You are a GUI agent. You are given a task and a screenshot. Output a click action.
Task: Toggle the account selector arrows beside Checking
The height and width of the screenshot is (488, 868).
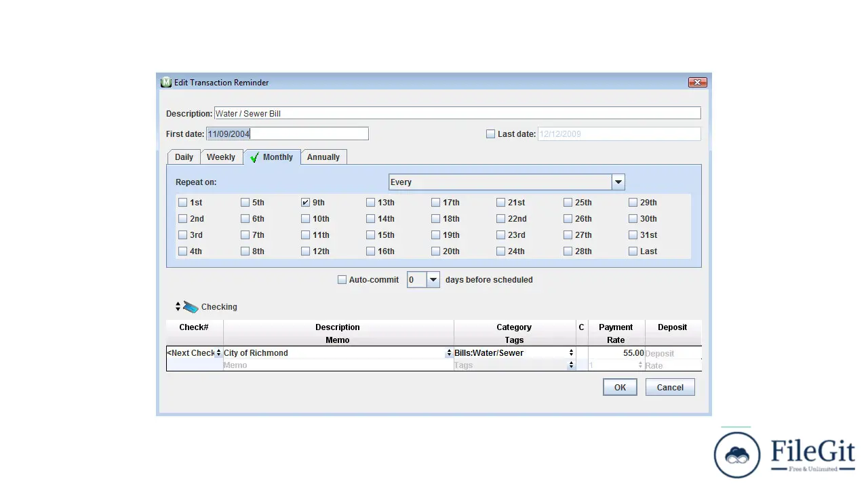[178, 306]
